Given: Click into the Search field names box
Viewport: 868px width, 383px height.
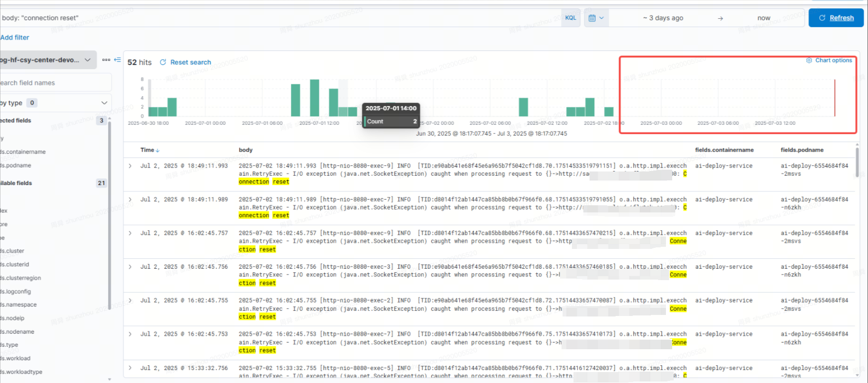Looking at the screenshot, I should click(x=55, y=83).
